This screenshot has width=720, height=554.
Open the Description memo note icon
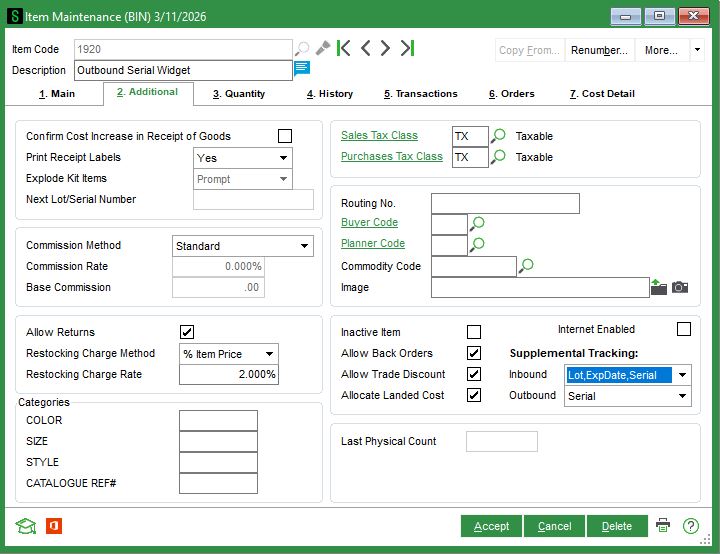tap(302, 69)
